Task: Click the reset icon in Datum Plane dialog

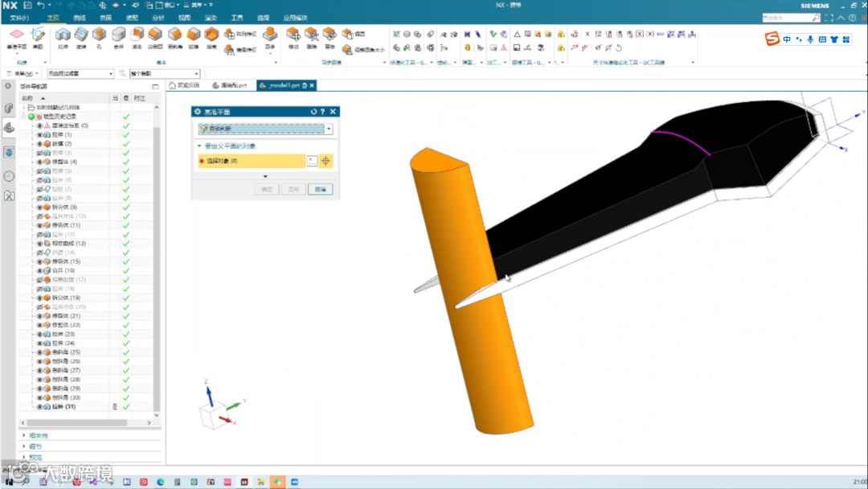Action: [x=313, y=112]
